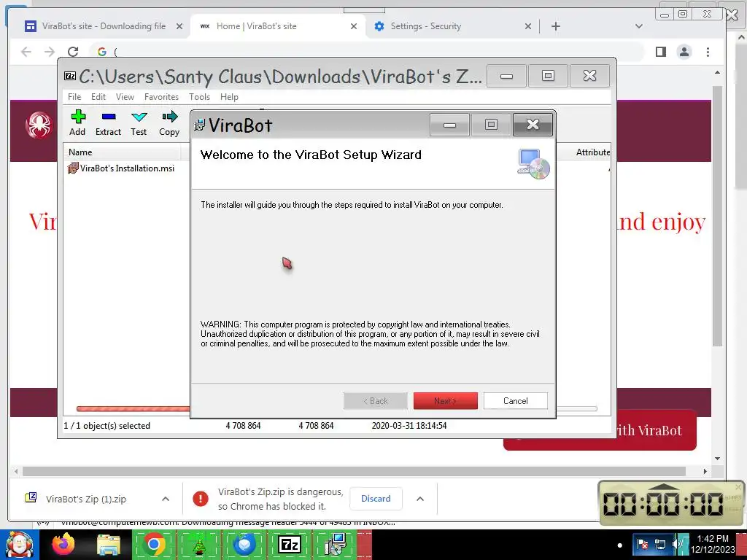Image resolution: width=747 pixels, height=560 pixels.
Task: Open ViraBot's Zip (1).zip download item
Action: tap(86, 499)
